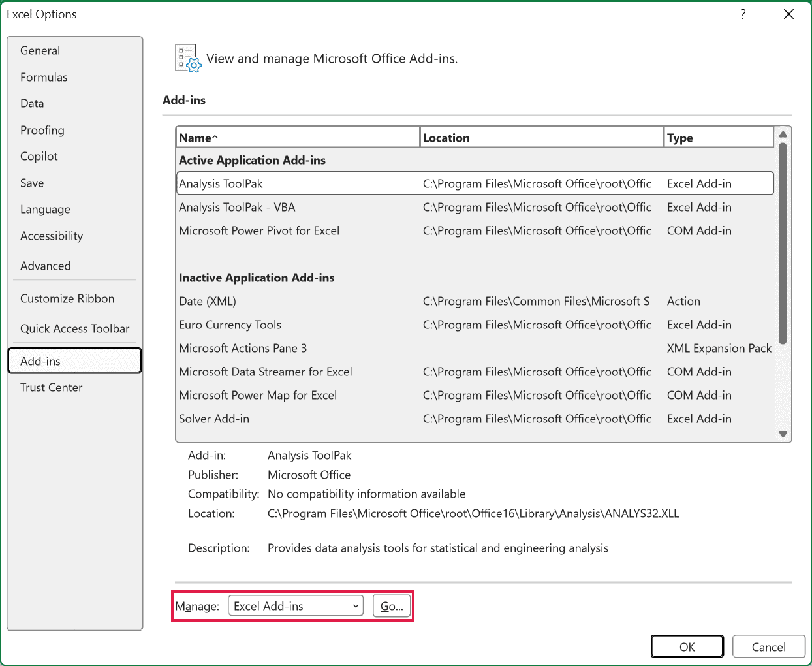Select the Microsoft Actions Pane 3 row
The image size is (812, 666).
(x=475, y=348)
